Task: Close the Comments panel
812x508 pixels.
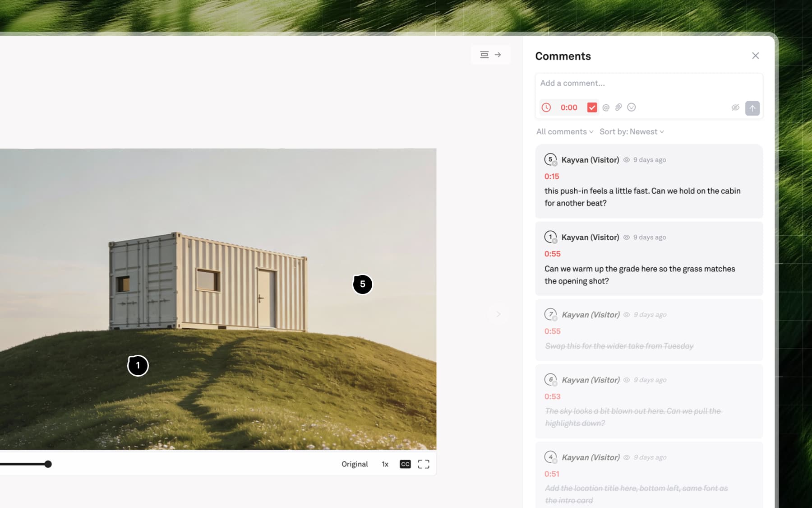Action: point(756,56)
